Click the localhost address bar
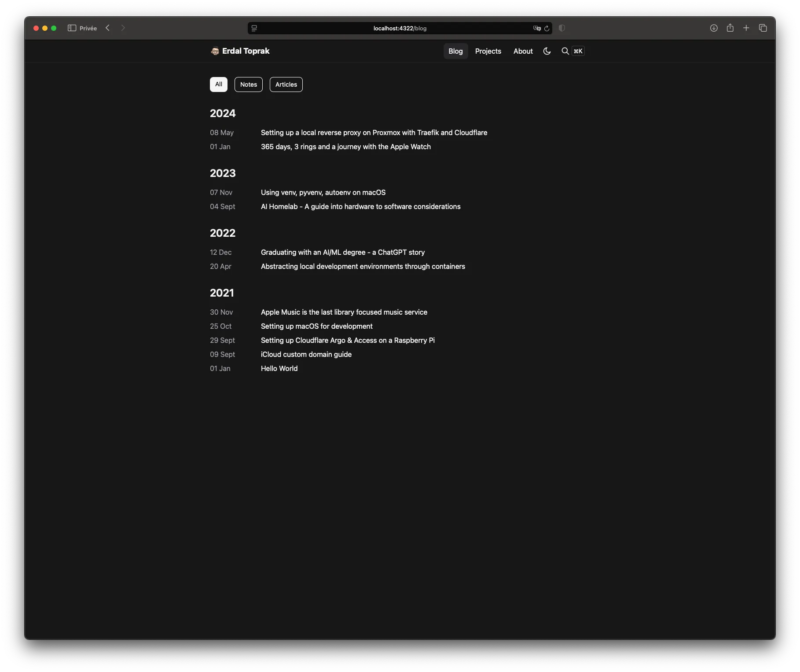This screenshot has width=800, height=672. click(x=400, y=28)
